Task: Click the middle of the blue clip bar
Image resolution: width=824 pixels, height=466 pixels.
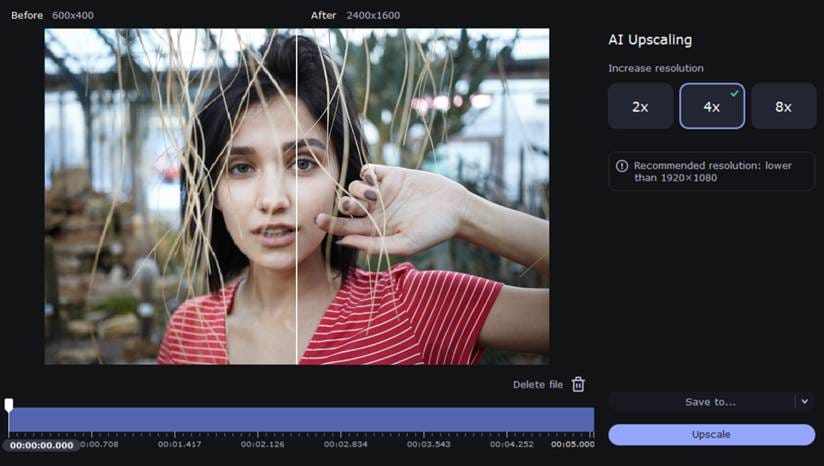Action: (301, 420)
